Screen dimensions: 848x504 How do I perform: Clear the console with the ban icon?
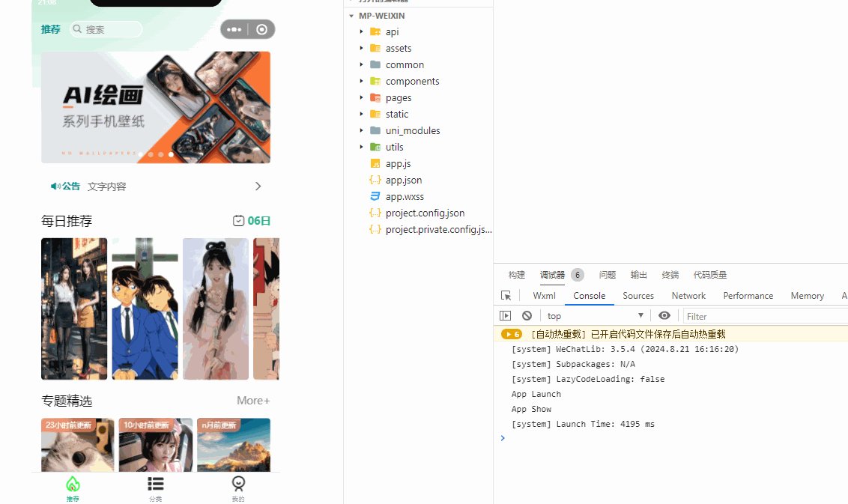527,316
